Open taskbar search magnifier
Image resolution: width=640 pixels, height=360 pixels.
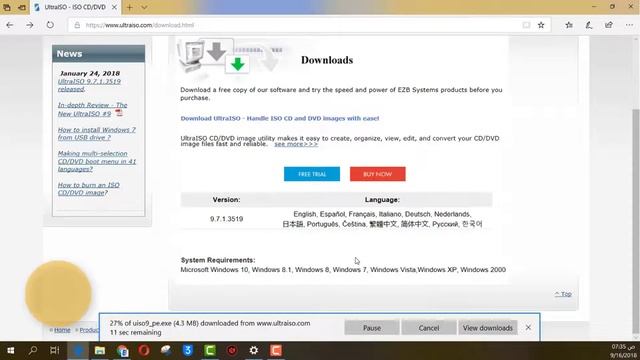(x=33, y=350)
